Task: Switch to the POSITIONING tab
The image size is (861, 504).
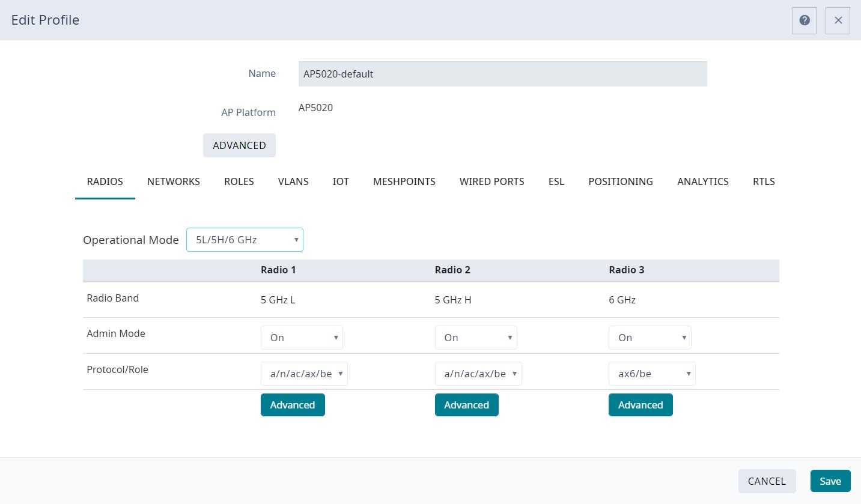Action: [x=621, y=181]
